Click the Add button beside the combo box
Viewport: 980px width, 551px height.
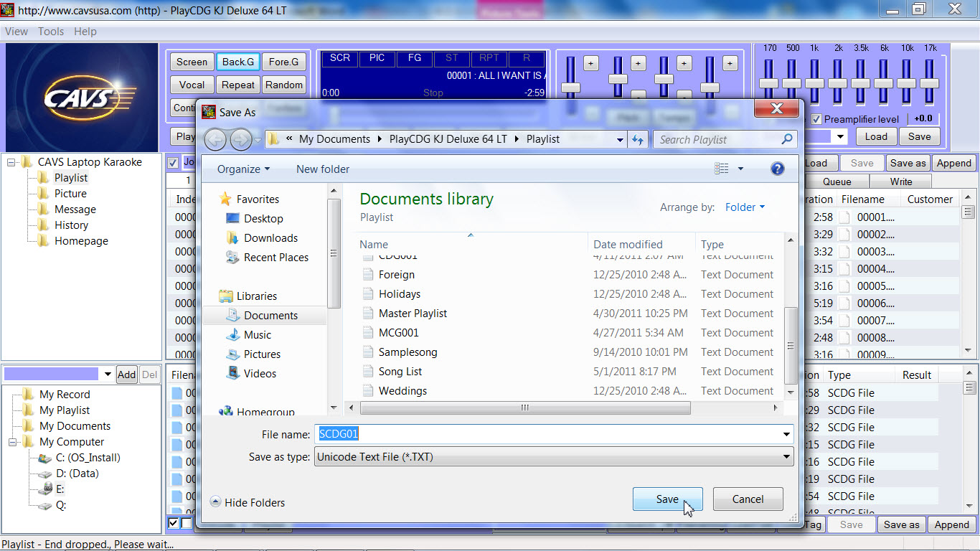click(126, 375)
